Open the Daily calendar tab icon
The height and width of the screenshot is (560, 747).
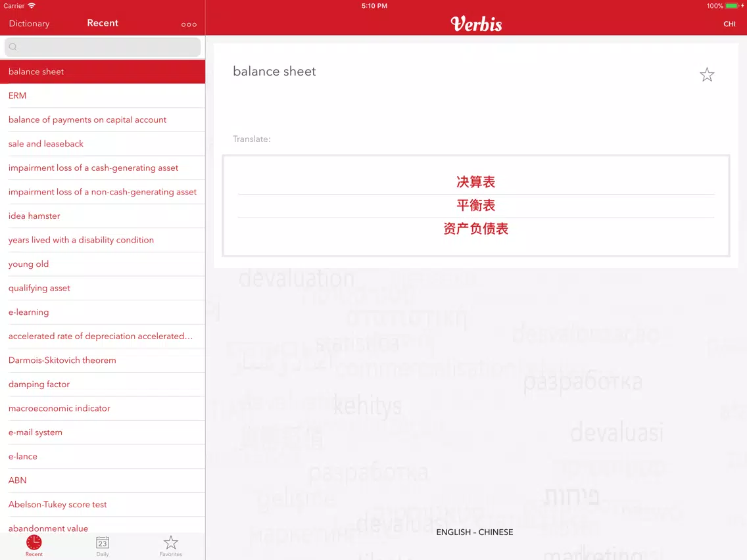pyautogui.click(x=103, y=543)
